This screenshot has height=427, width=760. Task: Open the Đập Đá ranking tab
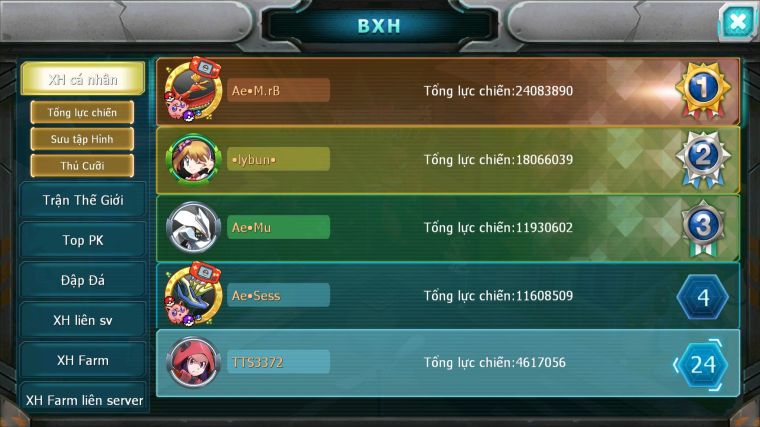pyautogui.click(x=83, y=280)
